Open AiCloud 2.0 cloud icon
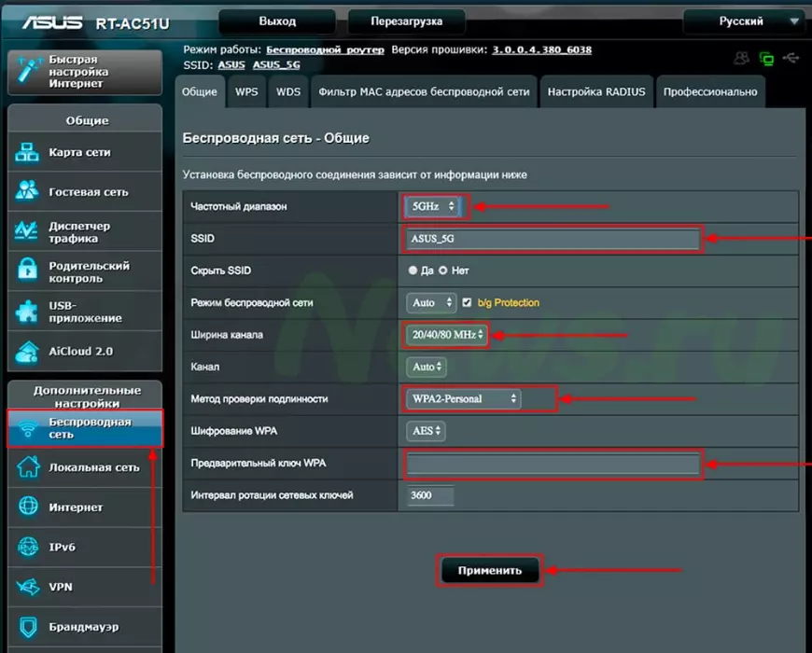Viewport: 812px width, 653px height. 27,352
